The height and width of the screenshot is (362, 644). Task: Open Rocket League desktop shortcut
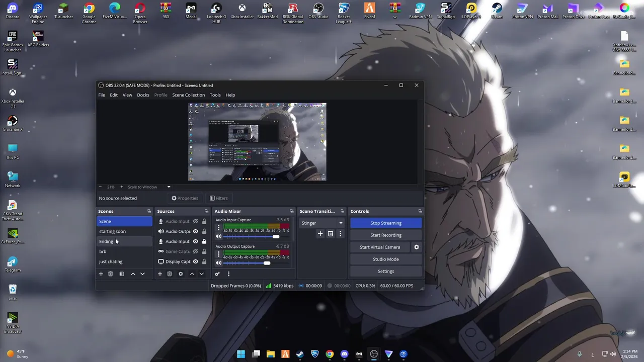(344, 13)
